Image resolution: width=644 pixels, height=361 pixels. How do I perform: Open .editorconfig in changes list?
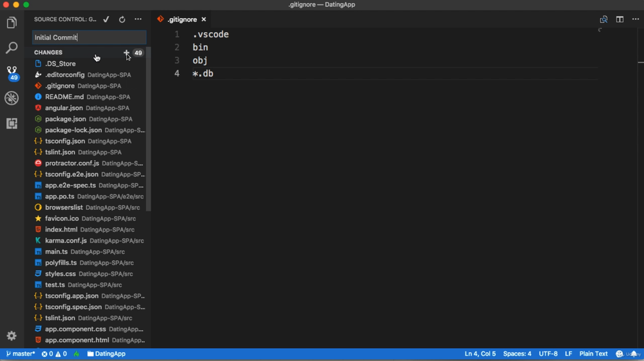click(x=89, y=75)
